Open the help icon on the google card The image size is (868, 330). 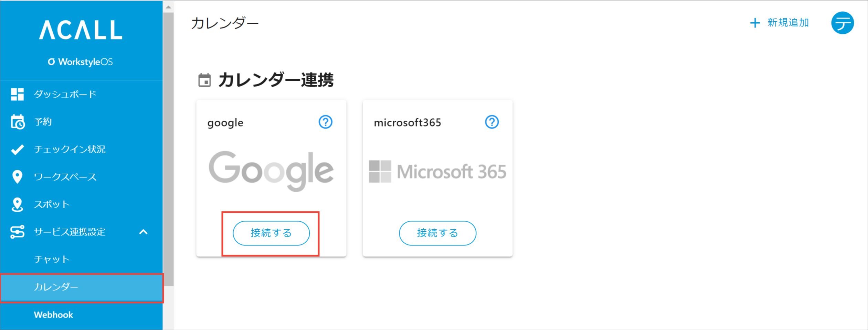(325, 122)
